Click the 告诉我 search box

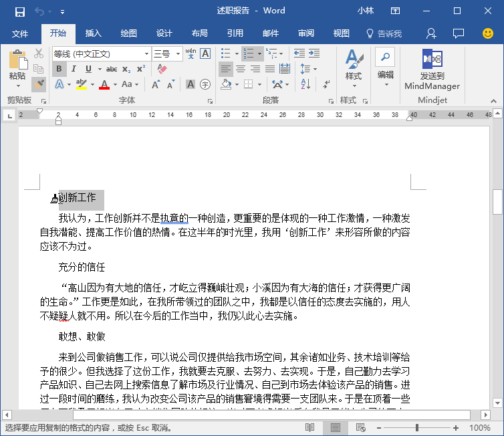(x=384, y=33)
